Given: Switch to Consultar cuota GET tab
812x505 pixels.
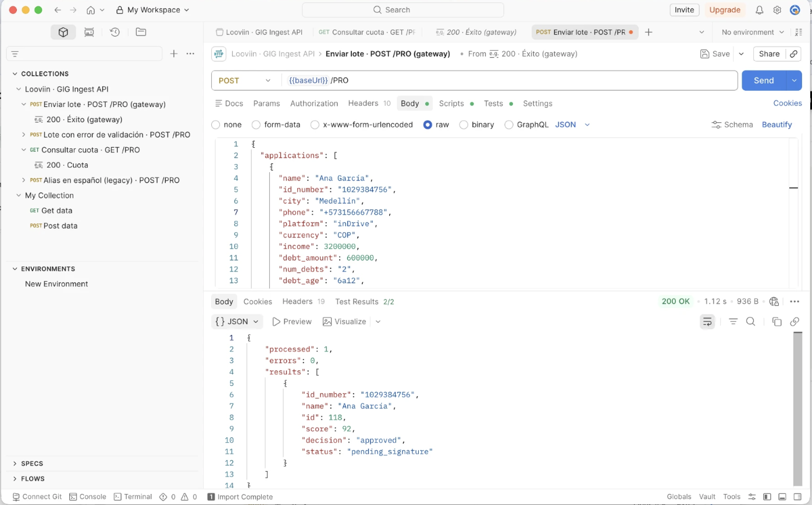Looking at the screenshot, I should [x=366, y=32].
